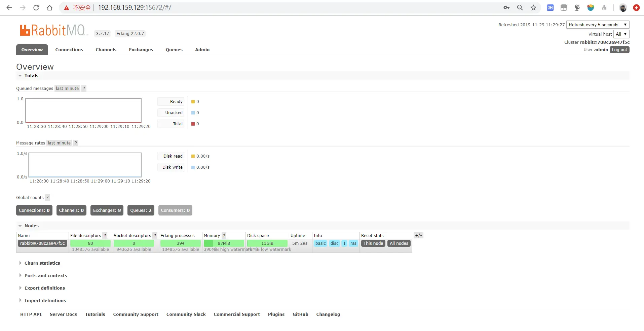Change Message rates last minute range
The height and width of the screenshot is (331, 644).
point(59,143)
